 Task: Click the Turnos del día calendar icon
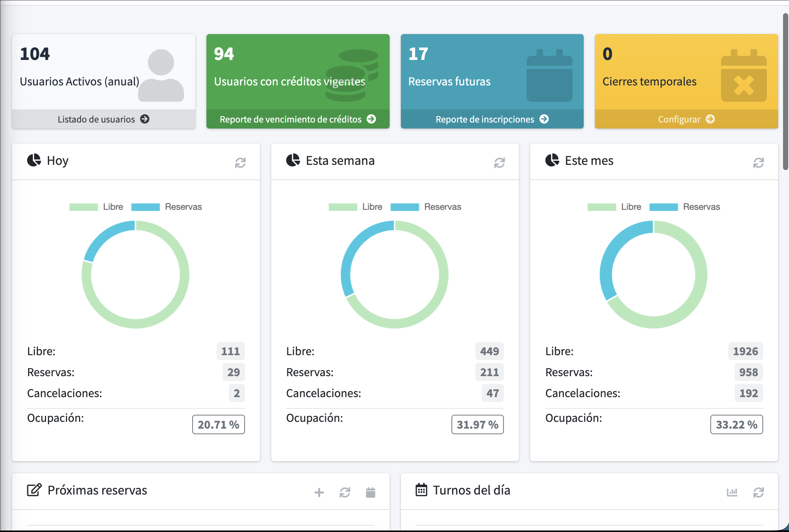pyautogui.click(x=421, y=490)
